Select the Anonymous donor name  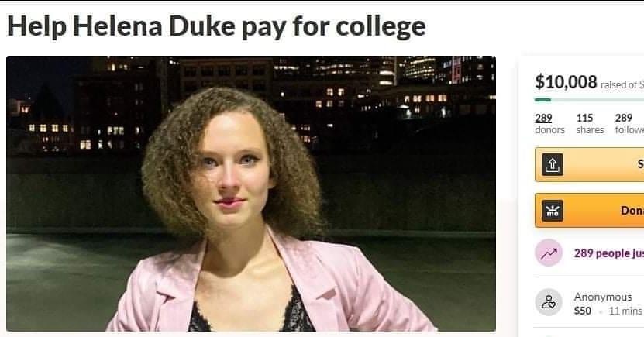[603, 297]
